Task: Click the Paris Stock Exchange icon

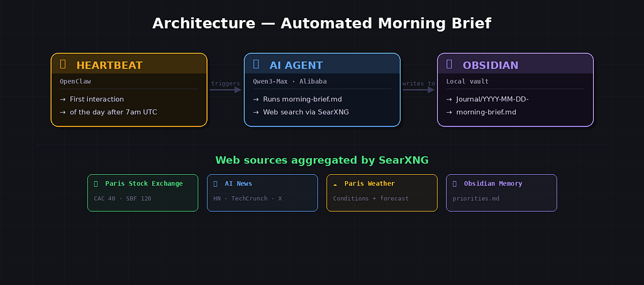Action: pos(96,184)
